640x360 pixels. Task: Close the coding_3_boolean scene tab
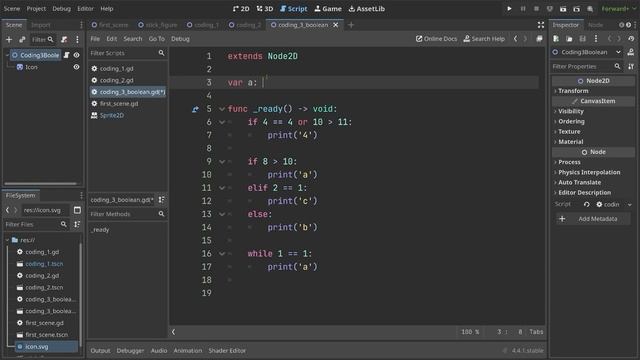coord(336,25)
